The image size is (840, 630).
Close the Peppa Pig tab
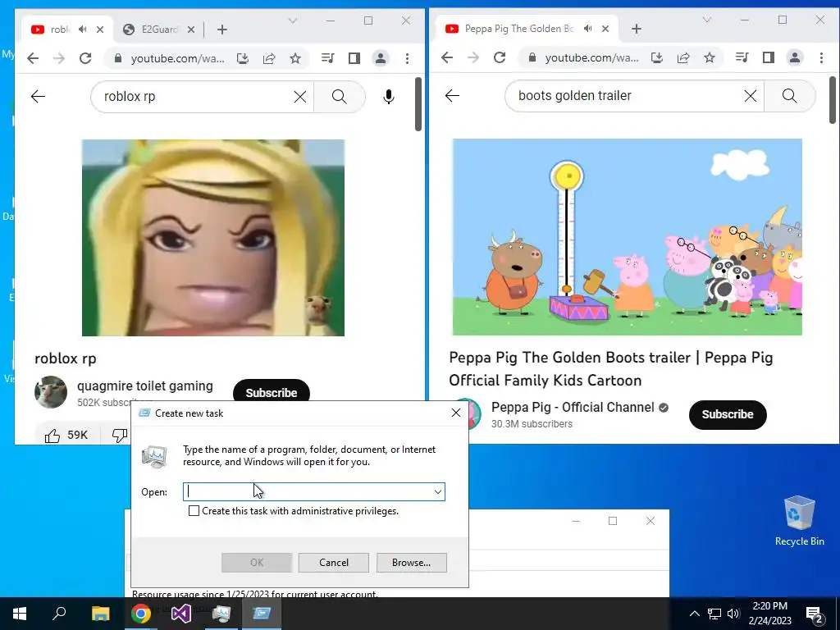pyautogui.click(x=605, y=29)
